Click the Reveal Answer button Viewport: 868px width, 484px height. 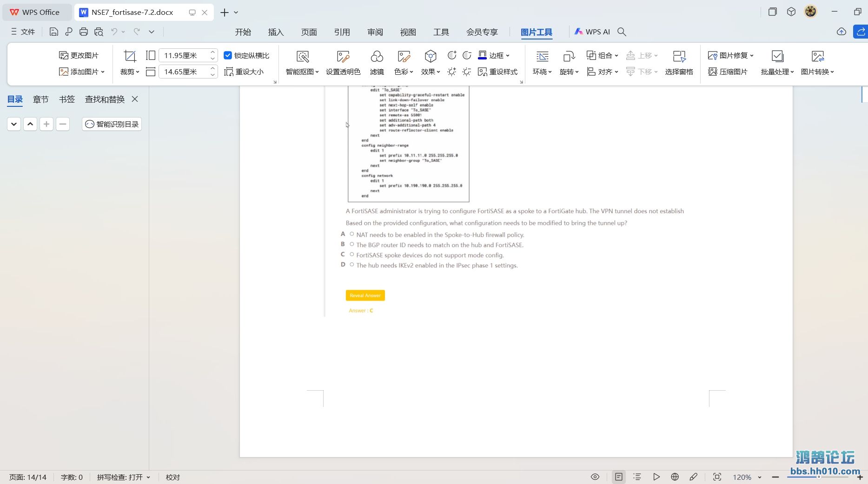(x=365, y=295)
